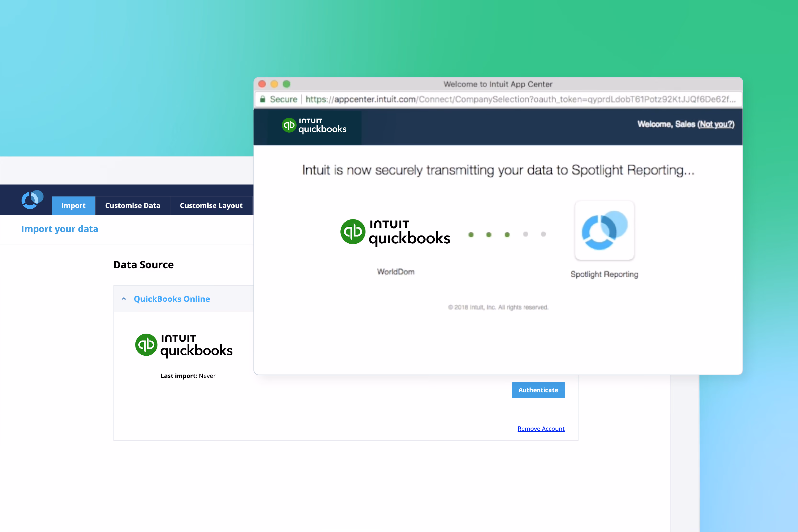This screenshot has width=798, height=532.
Task: Click the Welcome to Intuit App Center title
Action: [498, 84]
